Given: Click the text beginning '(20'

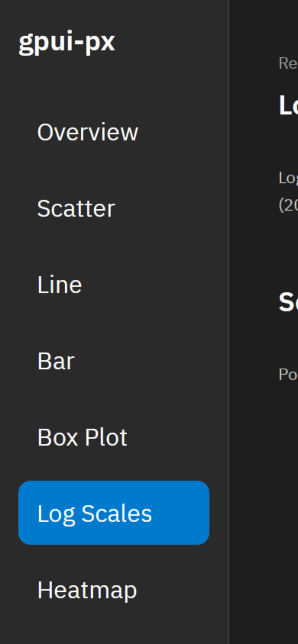Looking at the screenshot, I should click(x=288, y=205).
